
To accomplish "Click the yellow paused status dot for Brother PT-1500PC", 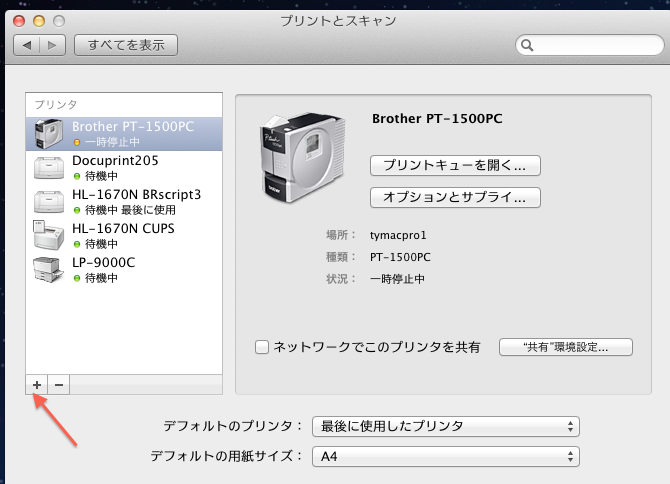I will pos(77,142).
